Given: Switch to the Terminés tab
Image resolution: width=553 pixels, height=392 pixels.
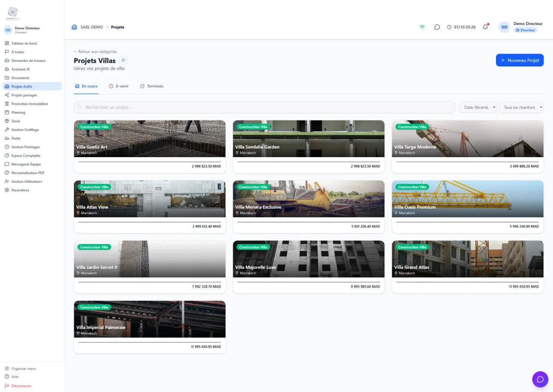Looking at the screenshot, I should tap(152, 86).
